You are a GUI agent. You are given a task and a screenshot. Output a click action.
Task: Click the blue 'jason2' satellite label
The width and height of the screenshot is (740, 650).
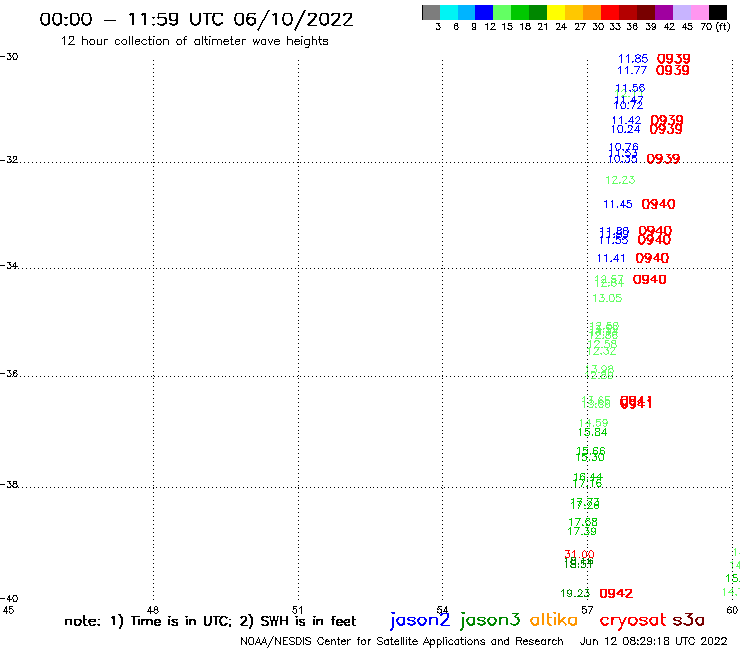tap(420, 620)
